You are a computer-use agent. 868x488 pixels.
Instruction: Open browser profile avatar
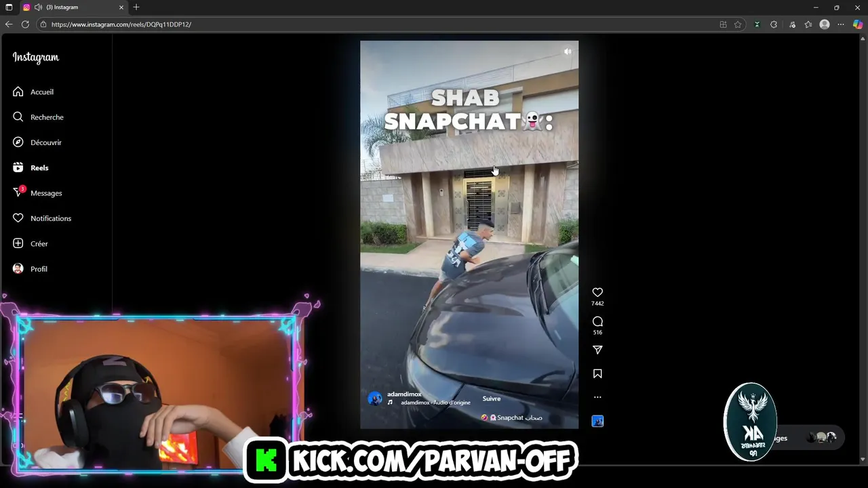coord(825,24)
